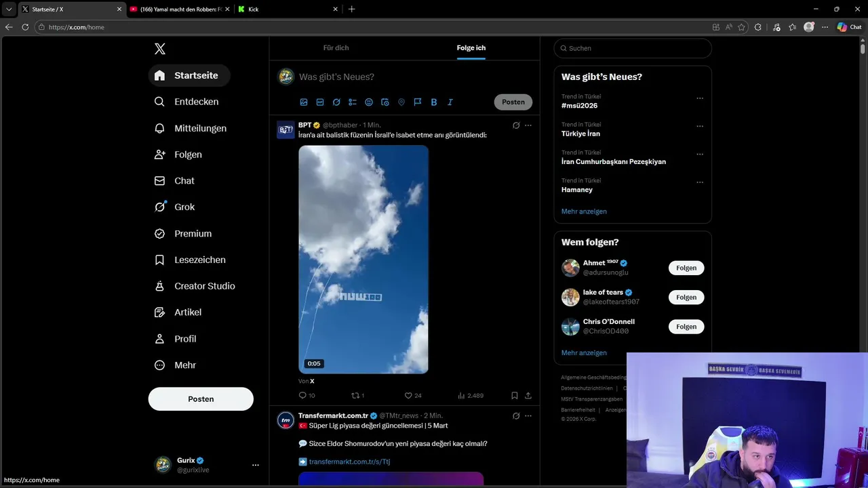
Task: Open the browser profile avatar
Action: click(x=809, y=27)
